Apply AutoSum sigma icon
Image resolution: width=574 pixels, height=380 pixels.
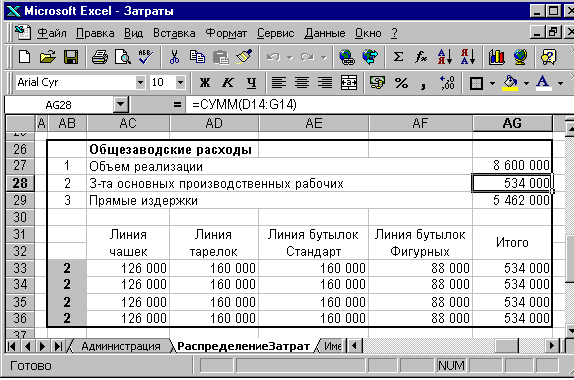pos(398,57)
